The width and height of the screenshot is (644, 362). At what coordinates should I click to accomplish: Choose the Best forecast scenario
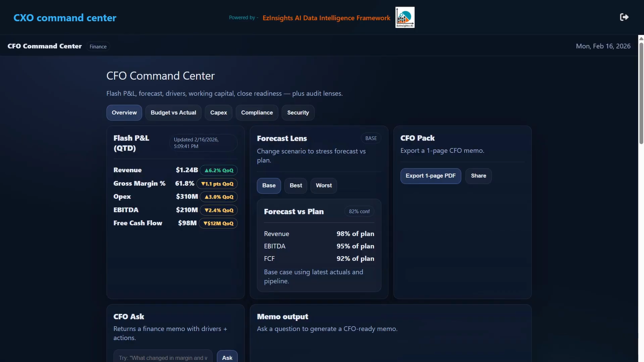pos(296,185)
